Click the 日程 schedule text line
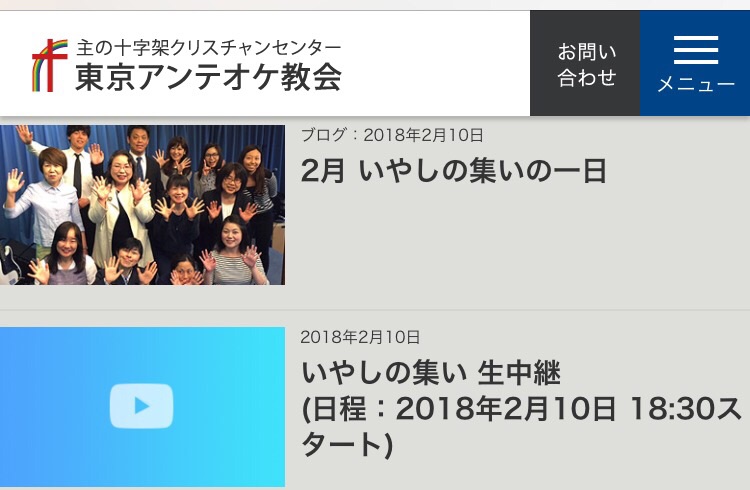The image size is (750, 490). tap(520, 409)
